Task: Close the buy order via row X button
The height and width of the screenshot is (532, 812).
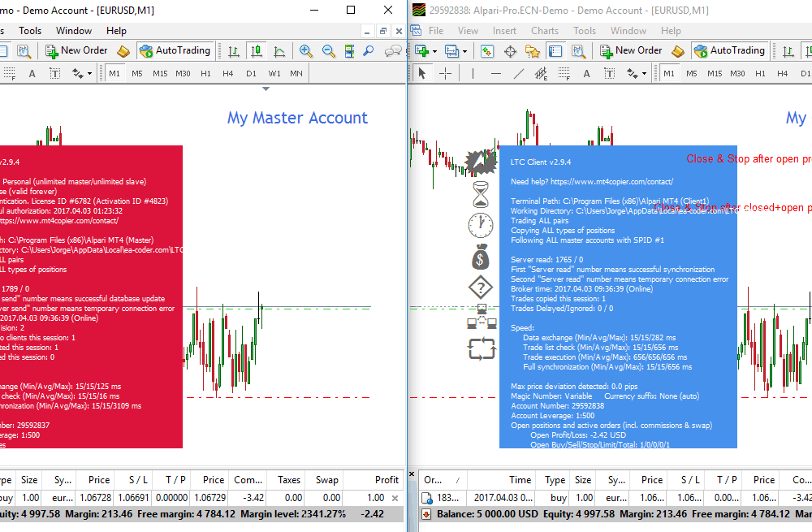Action: tap(395, 499)
